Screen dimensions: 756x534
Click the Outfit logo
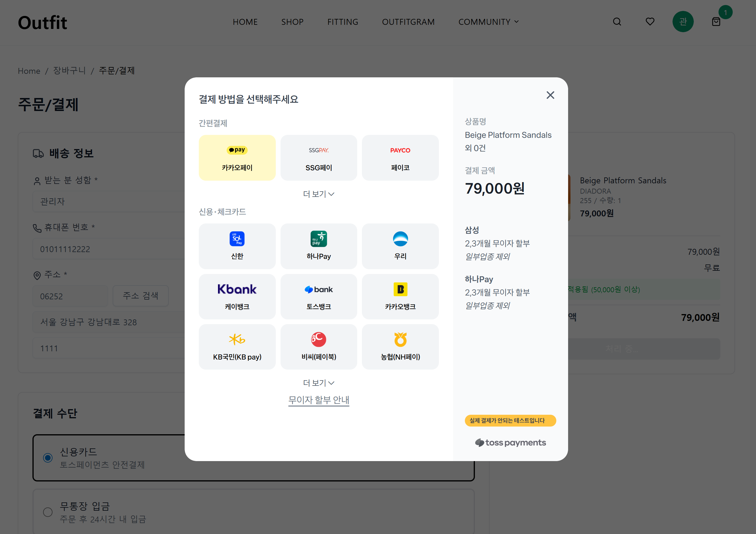(42, 22)
